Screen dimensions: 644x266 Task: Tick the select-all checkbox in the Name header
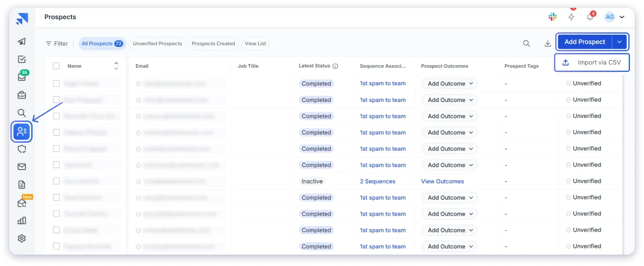56,66
